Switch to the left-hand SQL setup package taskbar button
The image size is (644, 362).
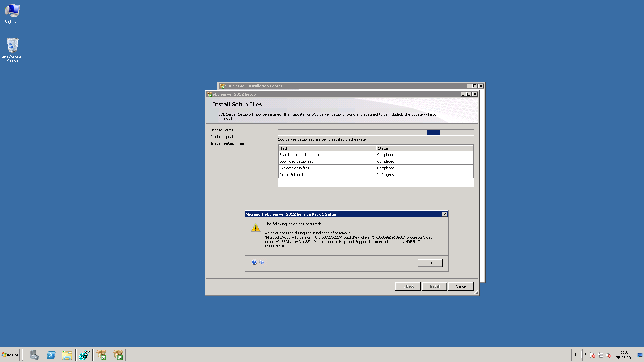click(101, 355)
